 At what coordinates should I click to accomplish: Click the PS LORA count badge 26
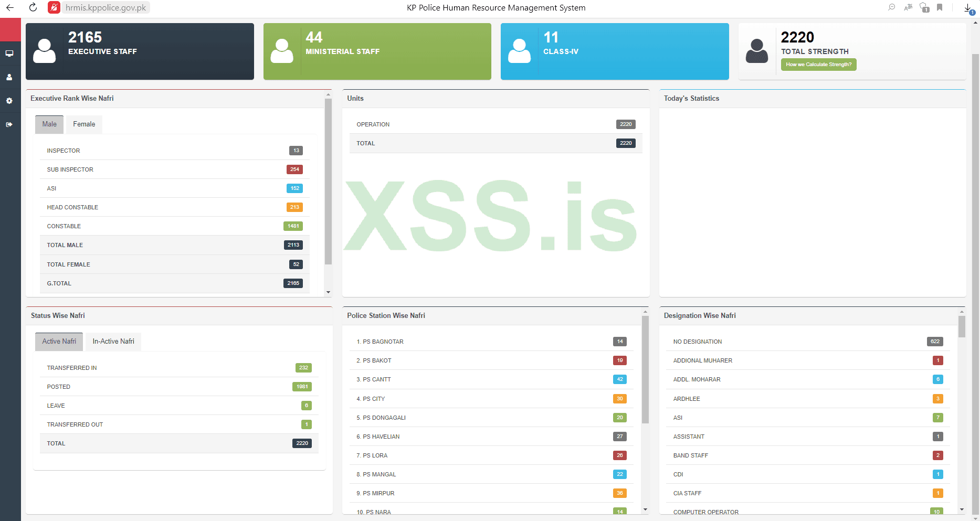(x=620, y=455)
